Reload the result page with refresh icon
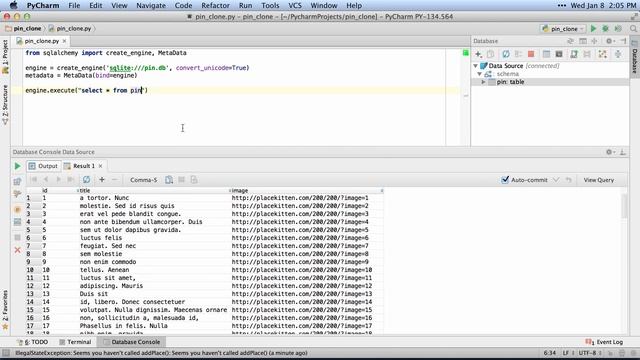 pos(87,180)
